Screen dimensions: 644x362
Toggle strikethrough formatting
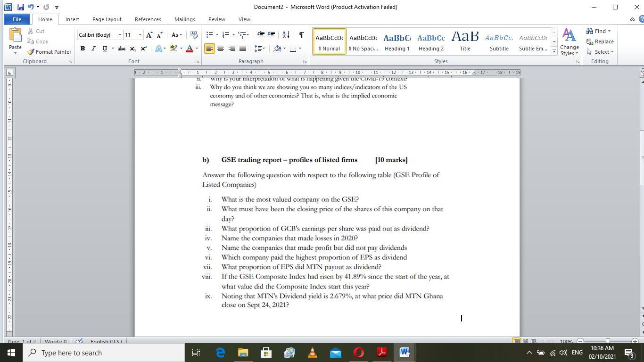coord(121,49)
